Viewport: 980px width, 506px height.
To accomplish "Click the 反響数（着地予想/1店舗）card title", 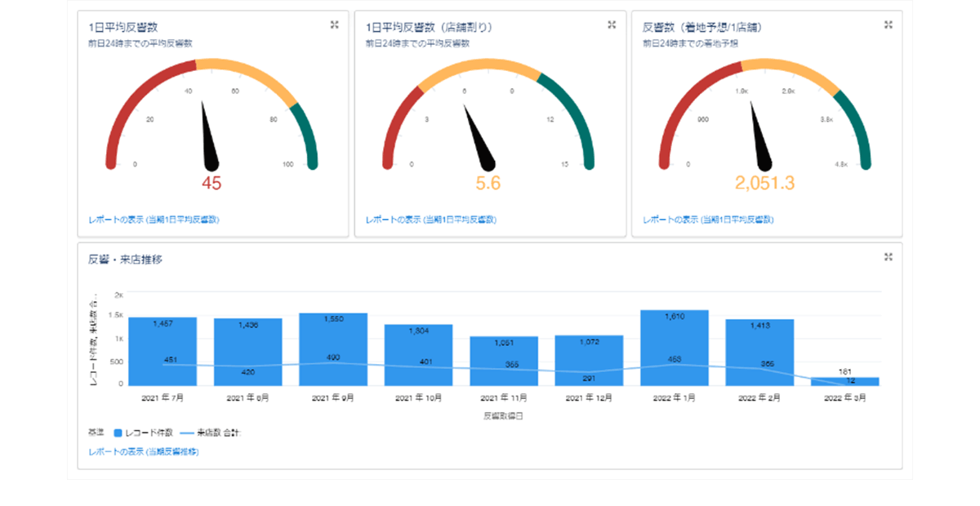I will coord(703,26).
